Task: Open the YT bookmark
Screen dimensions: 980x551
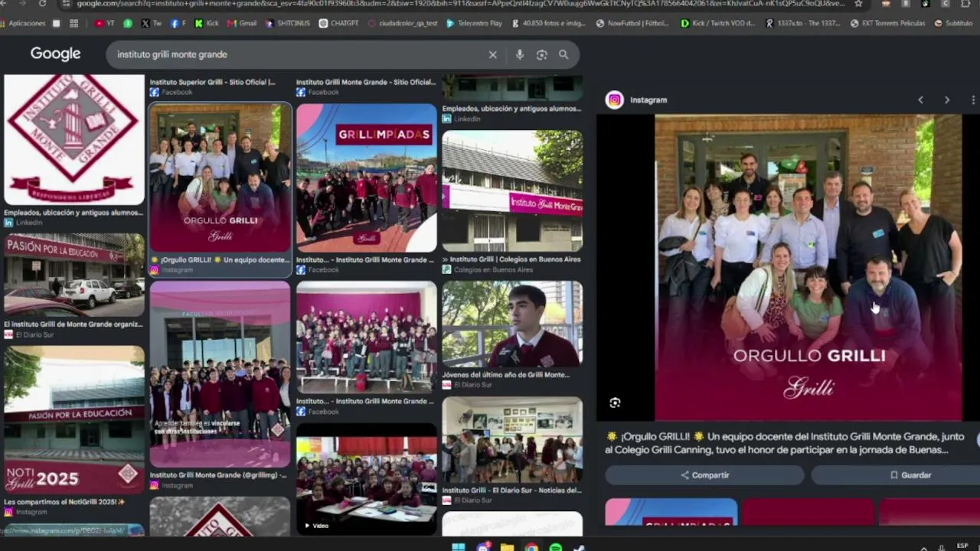Action: [105, 23]
